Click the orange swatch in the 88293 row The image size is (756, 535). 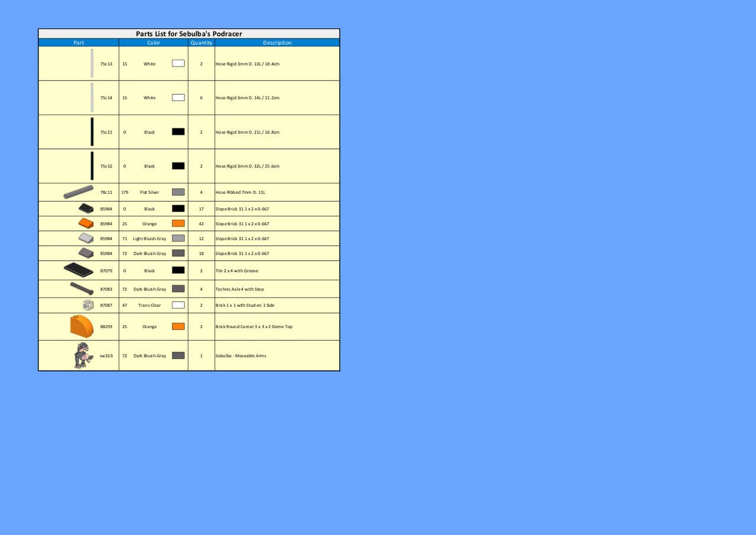[178, 326]
